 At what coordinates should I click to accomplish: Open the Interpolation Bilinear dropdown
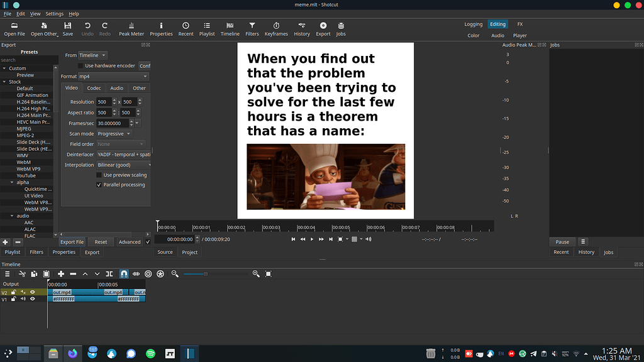(x=124, y=165)
